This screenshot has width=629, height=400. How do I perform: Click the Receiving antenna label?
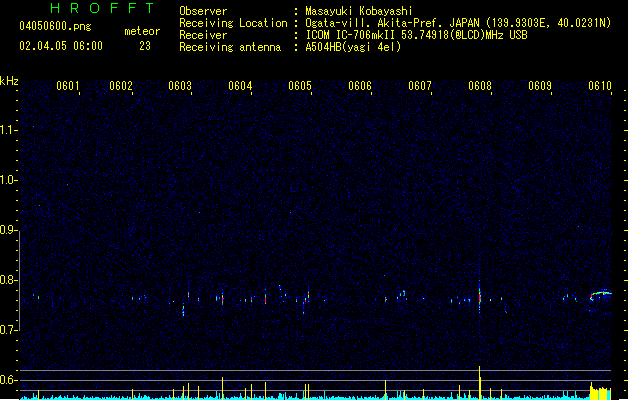[x=230, y=47]
